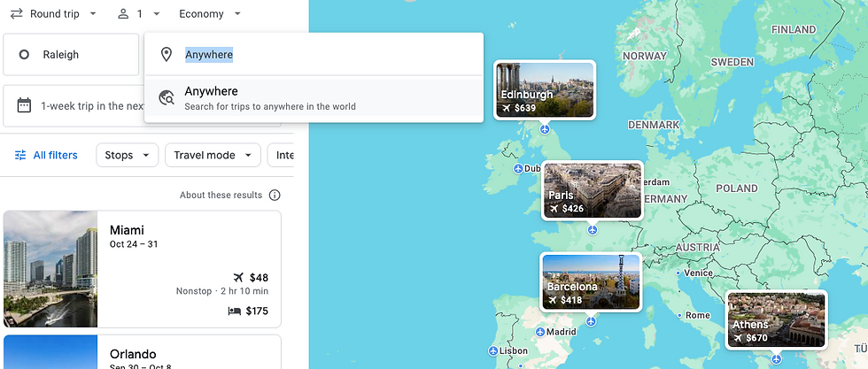The width and height of the screenshot is (868, 369).
Task: Select the Anywhere suggestion row
Action: click(314, 98)
